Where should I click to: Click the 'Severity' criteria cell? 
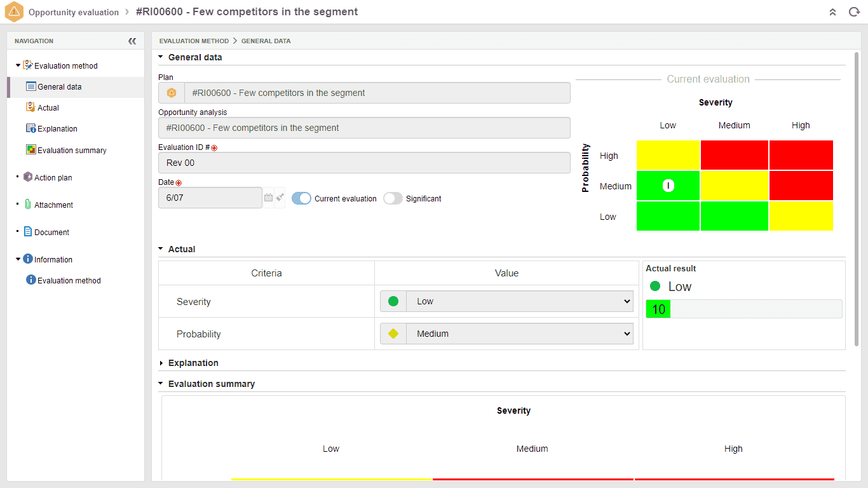point(266,302)
